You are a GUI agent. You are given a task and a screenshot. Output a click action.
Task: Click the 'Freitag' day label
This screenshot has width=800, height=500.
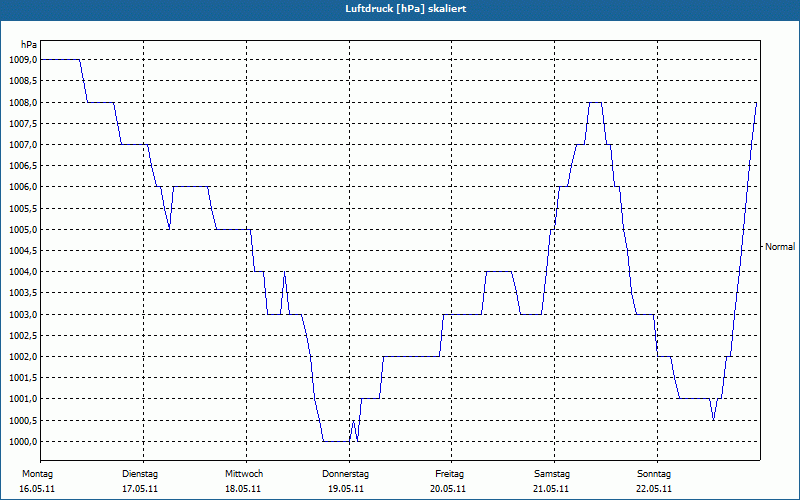click(x=449, y=474)
